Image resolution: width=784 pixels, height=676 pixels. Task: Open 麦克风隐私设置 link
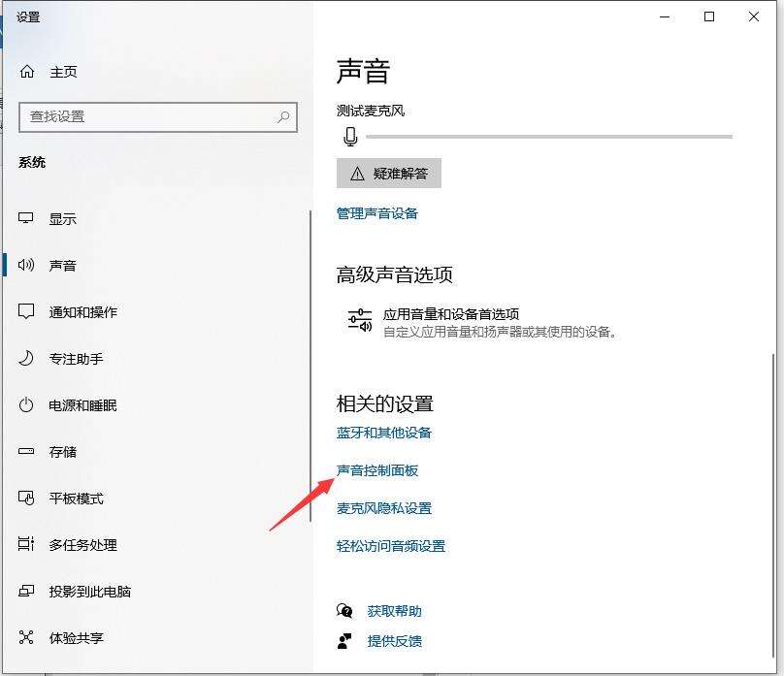(384, 508)
